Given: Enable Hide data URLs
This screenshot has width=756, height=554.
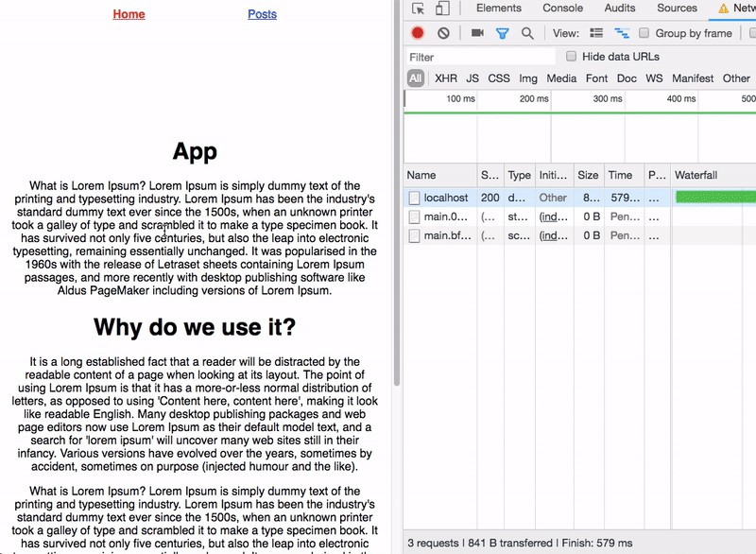Looking at the screenshot, I should click(x=572, y=54).
